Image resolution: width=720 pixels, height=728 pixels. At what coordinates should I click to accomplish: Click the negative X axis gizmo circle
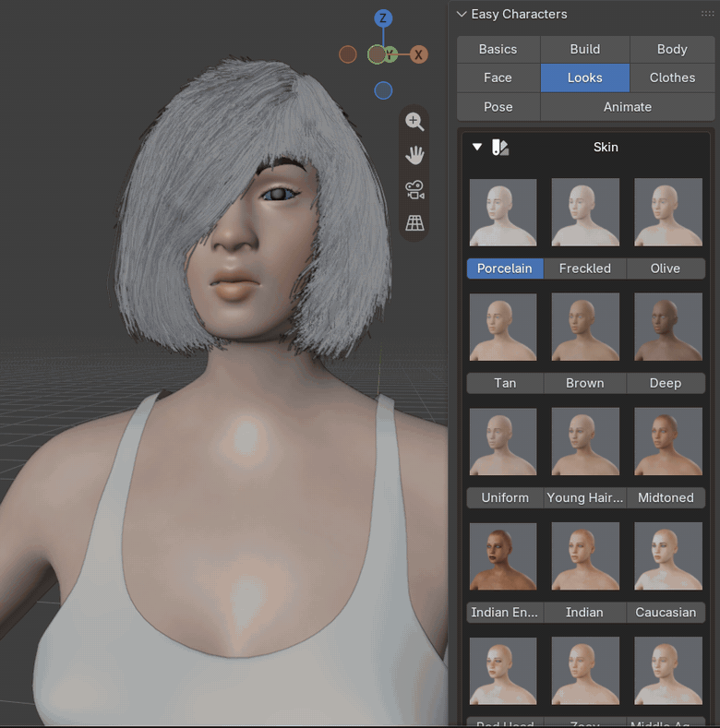click(348, 54)
